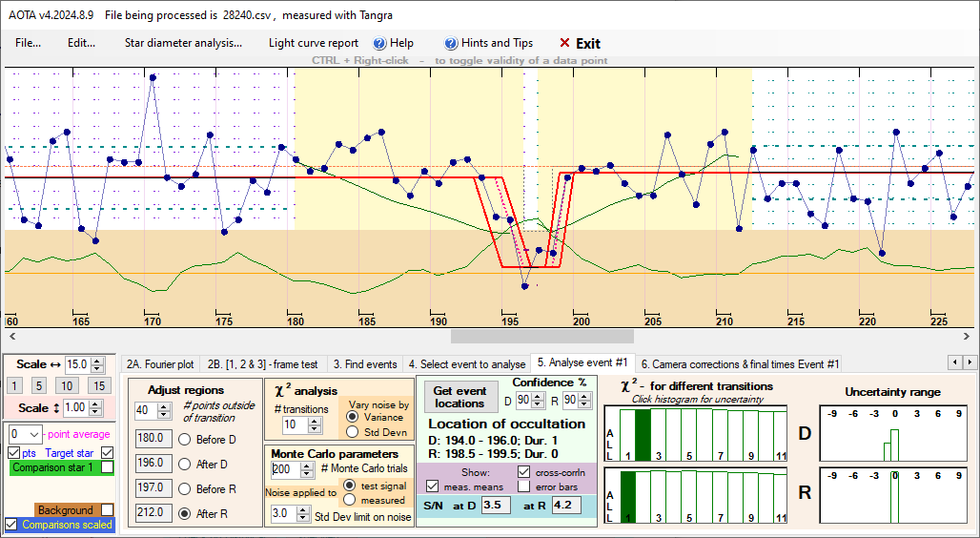The width and height of the screenshot is (980, 538).
Task: Open Star diameter analysis... menu
Action: 183,43
